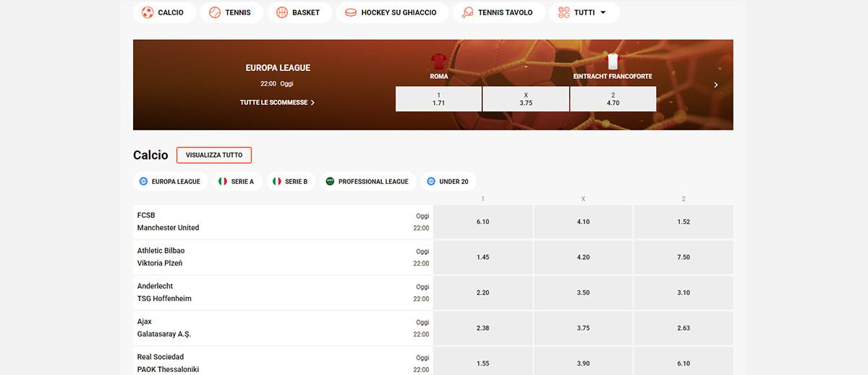Select Manchester United win odds 1.52

tap(684, 222)
